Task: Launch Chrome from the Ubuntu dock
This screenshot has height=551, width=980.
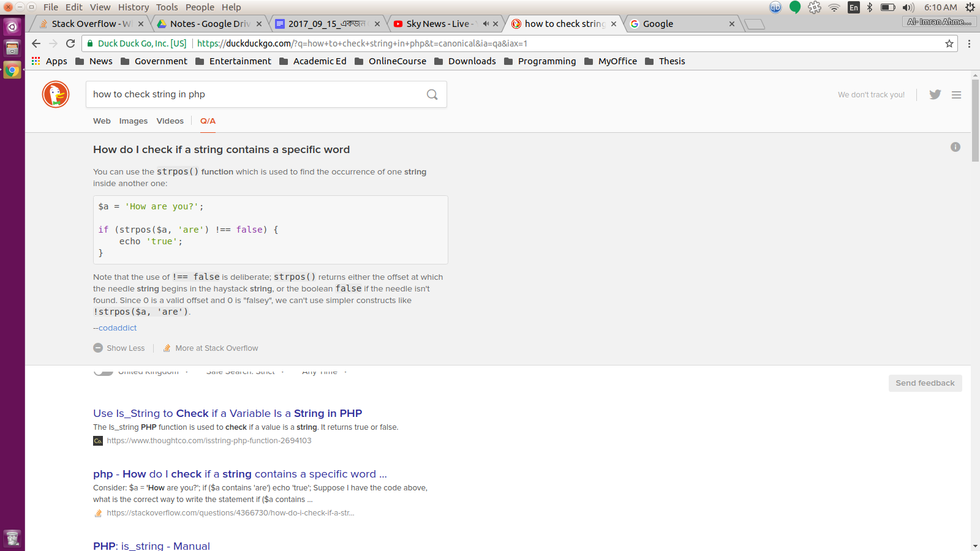Action: pyautogui.click(x=12, y=70)
